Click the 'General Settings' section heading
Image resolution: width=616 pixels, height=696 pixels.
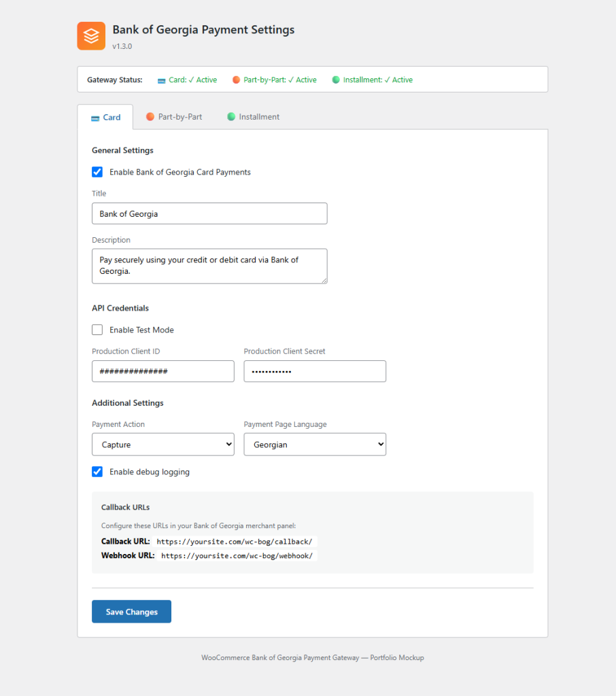tap(122, 150)
